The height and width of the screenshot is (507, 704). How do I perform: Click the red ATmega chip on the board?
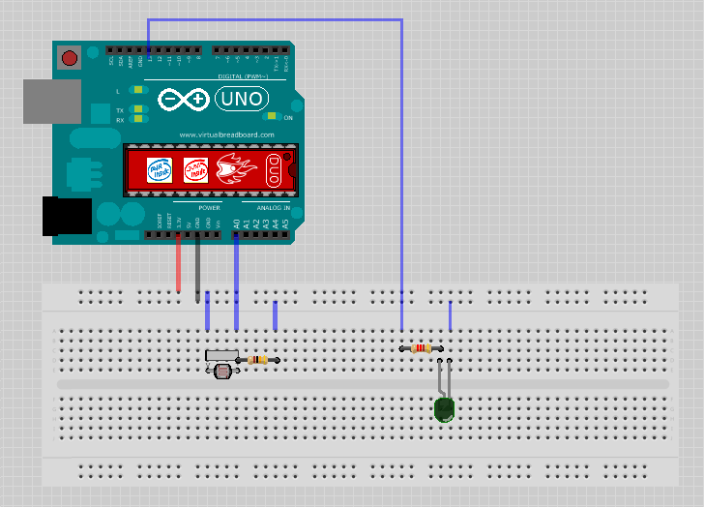point(211,170)
